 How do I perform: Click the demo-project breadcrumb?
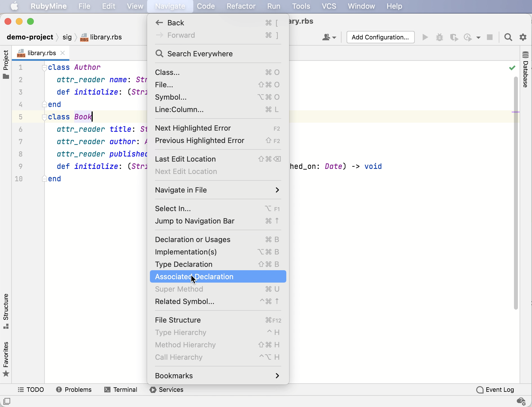pos(30,37)
